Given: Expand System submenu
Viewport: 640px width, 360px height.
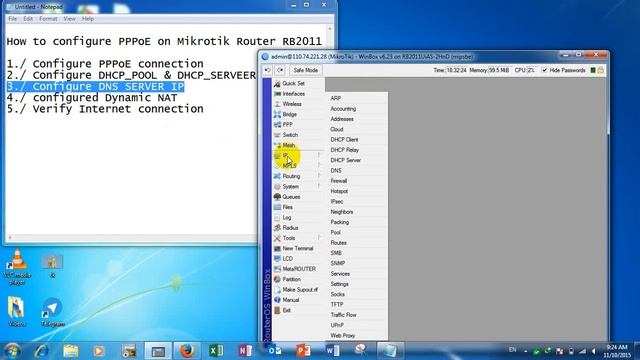Looking at the screenshot, I should click(298, 186).
